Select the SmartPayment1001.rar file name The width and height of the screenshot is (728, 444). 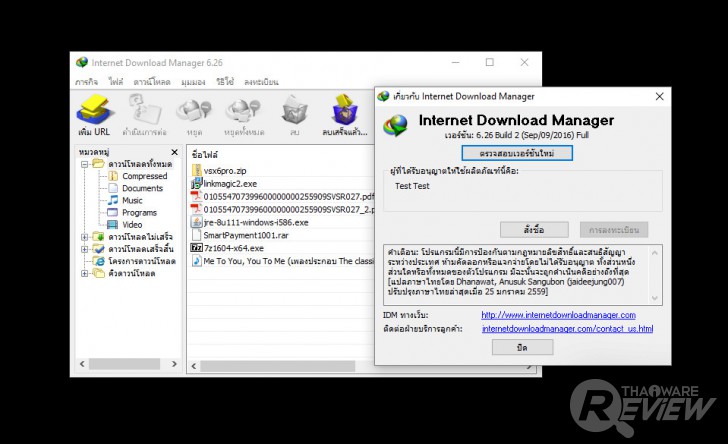[x=246, y=235]
